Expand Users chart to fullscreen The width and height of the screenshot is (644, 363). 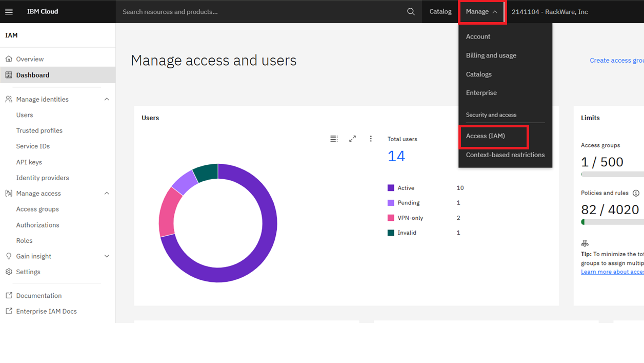pyautogui.click(x=352, y=139)
